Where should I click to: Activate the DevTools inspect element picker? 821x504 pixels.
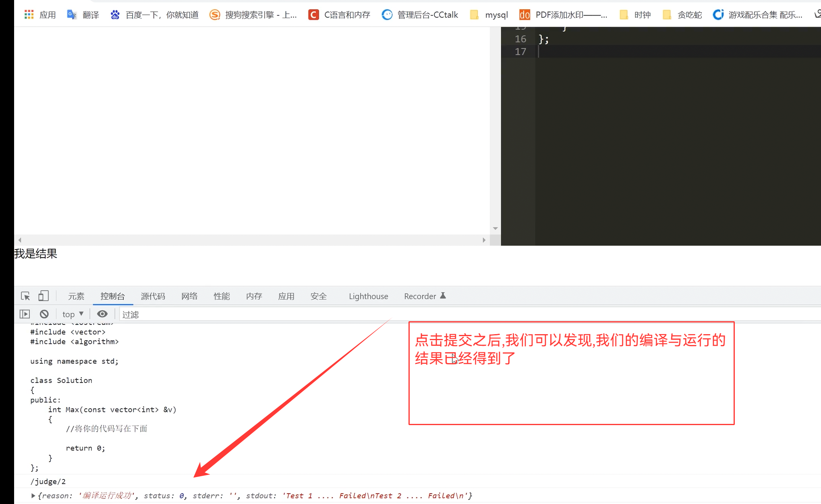tap(25, 296)
